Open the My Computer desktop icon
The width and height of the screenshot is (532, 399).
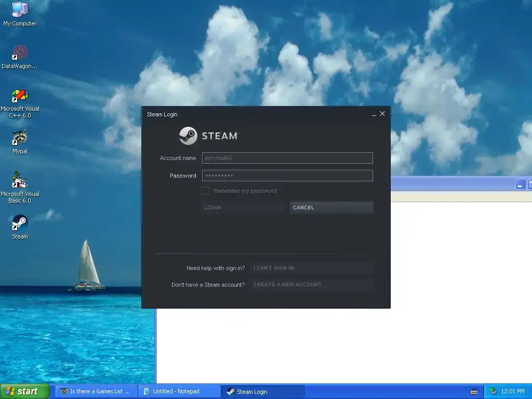pos(20,14)
